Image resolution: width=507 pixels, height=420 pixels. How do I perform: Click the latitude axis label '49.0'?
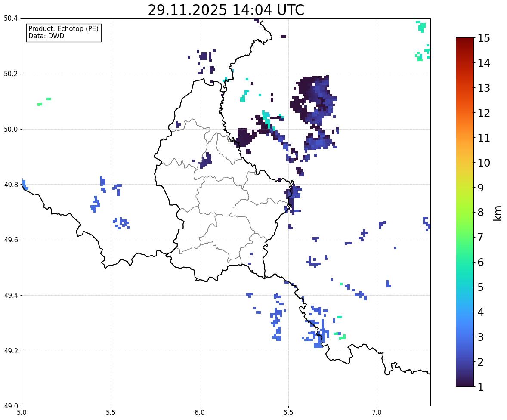pyautogui.click(x=11, y=406)
